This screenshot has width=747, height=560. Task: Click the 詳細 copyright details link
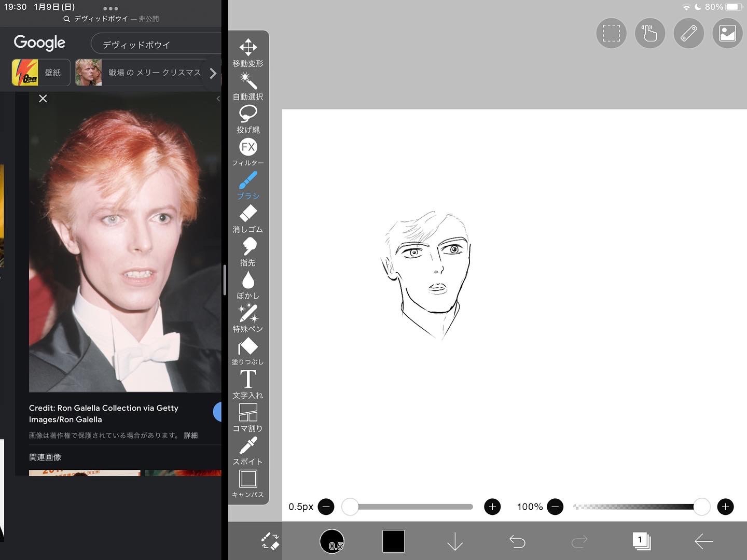tap(190, 436)
